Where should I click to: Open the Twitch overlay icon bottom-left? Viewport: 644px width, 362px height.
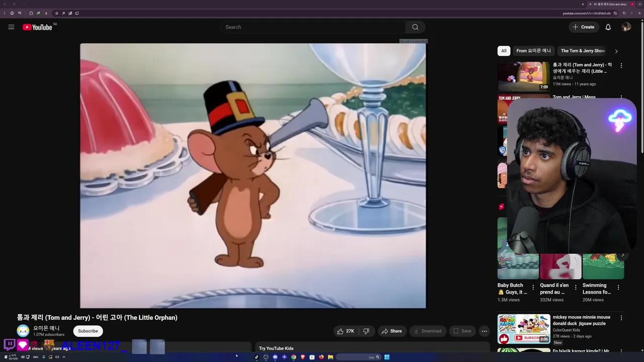point(9,345)
